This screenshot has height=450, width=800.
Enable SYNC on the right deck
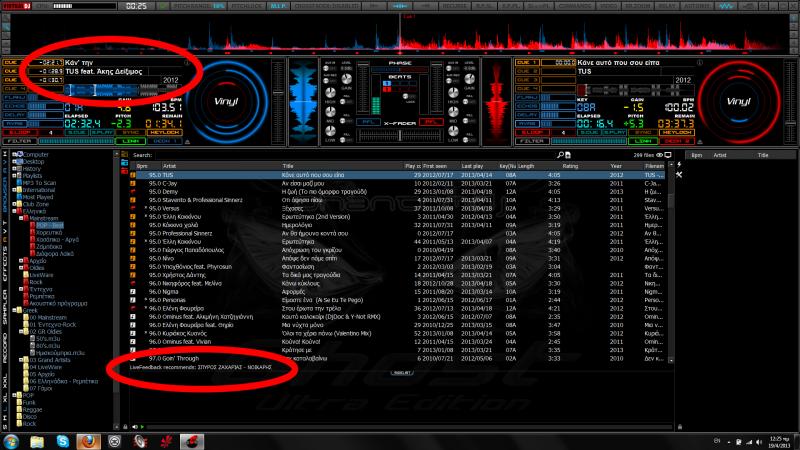(x=643, y=133)
